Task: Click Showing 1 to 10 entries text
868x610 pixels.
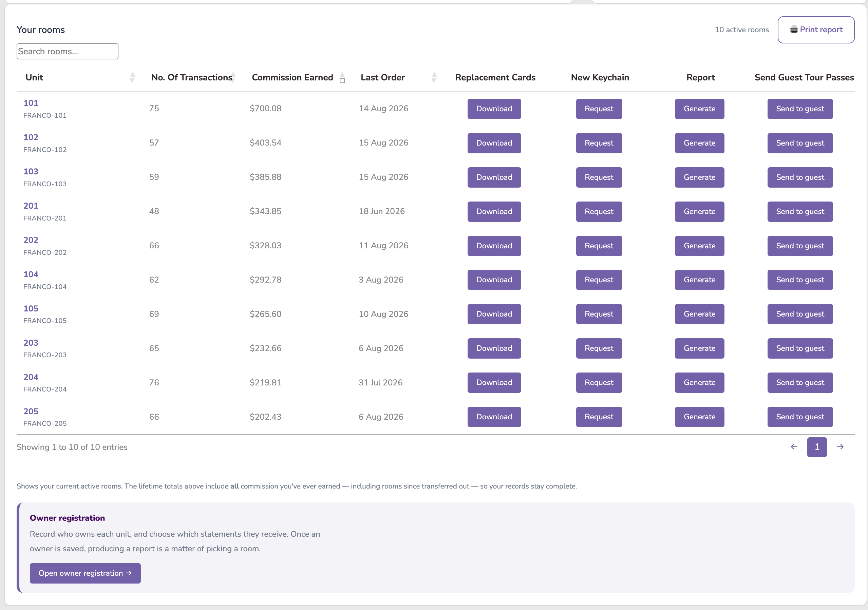Action: point(72,447)
